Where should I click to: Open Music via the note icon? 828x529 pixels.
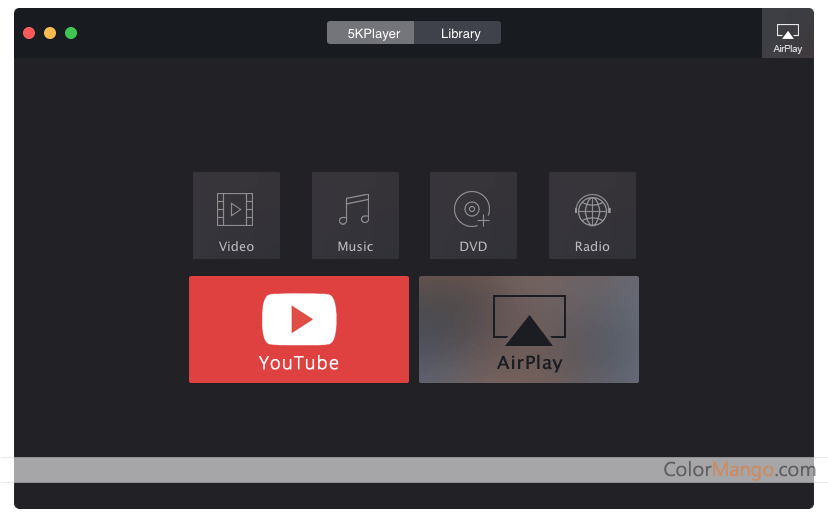click(354, 209)
